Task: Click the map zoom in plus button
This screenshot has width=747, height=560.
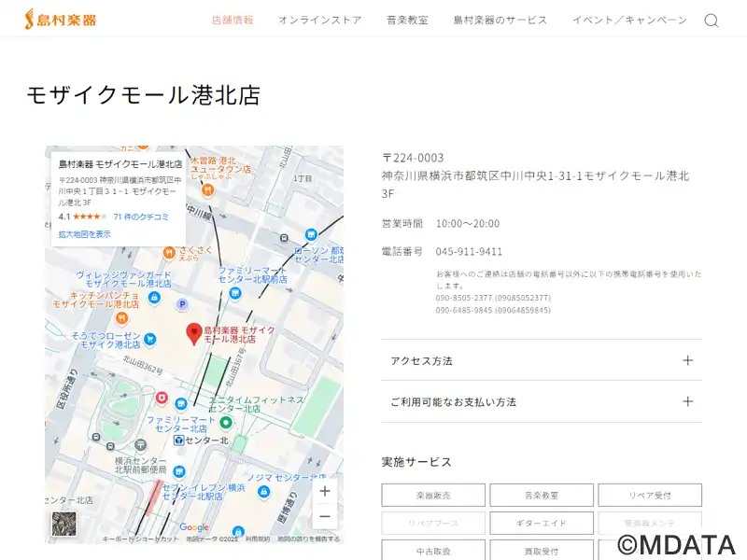Action: tap(325, 491)
